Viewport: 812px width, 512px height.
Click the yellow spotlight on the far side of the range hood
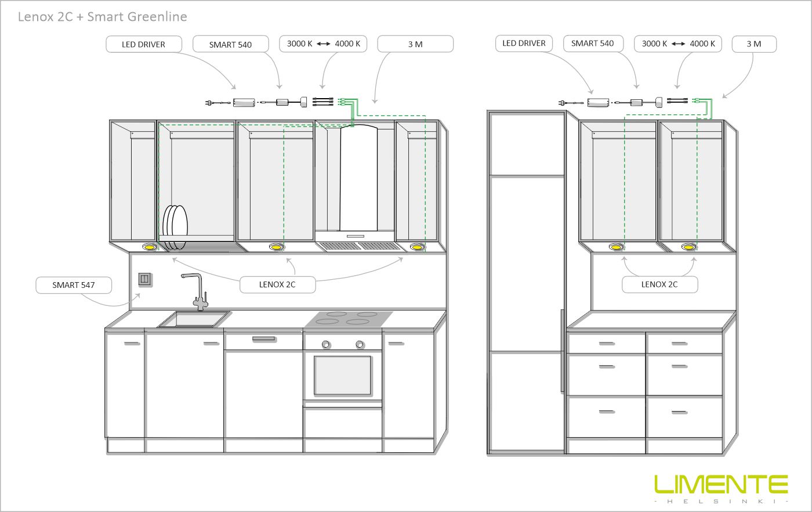[x=416, y=247]
